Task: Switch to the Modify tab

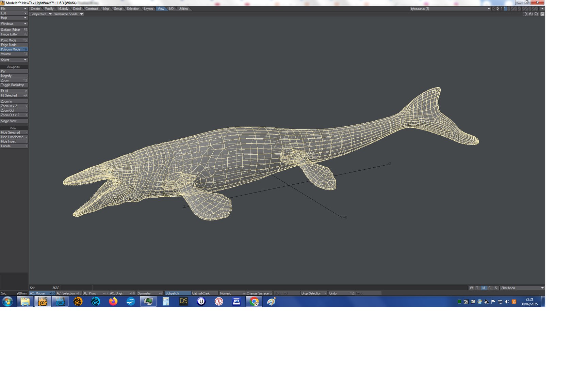Action: pos(49,9)
